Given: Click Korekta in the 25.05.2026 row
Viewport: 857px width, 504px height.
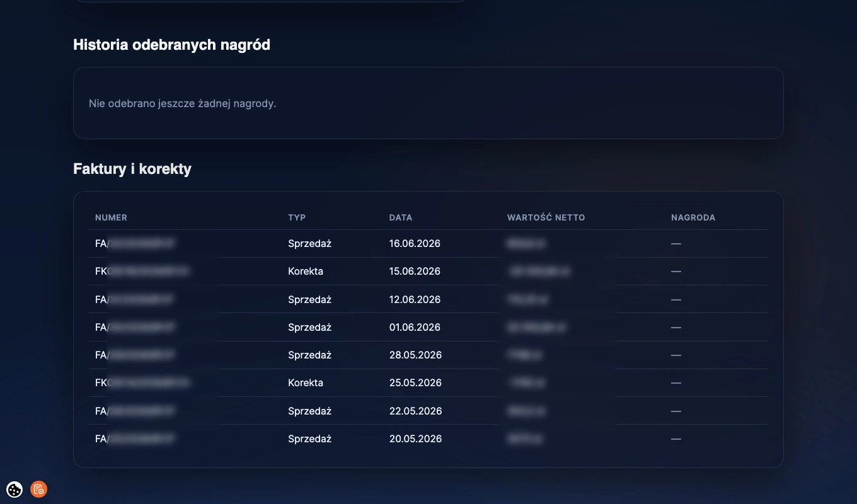Looking at the screenshot, I should pyautogui.click(x=306, y=382).
